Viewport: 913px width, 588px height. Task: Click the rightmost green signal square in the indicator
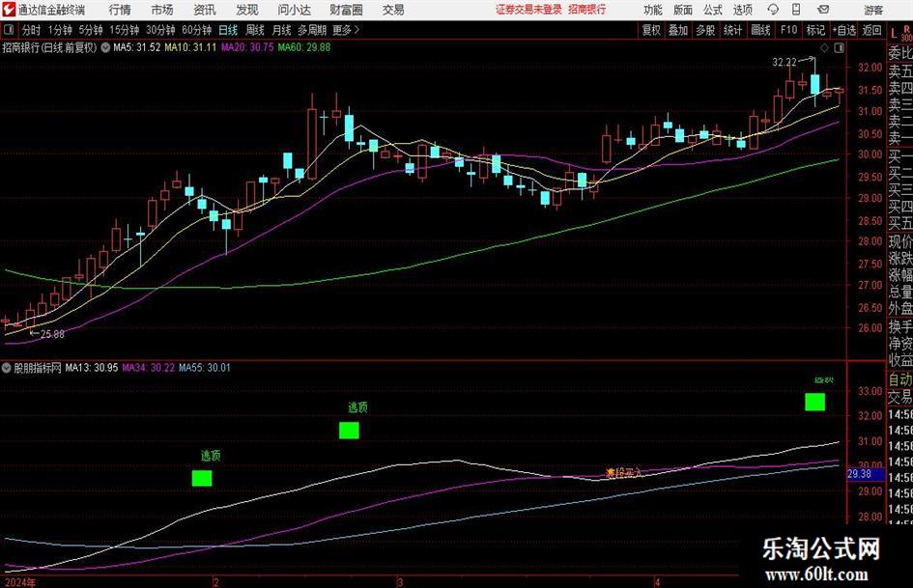814,402
